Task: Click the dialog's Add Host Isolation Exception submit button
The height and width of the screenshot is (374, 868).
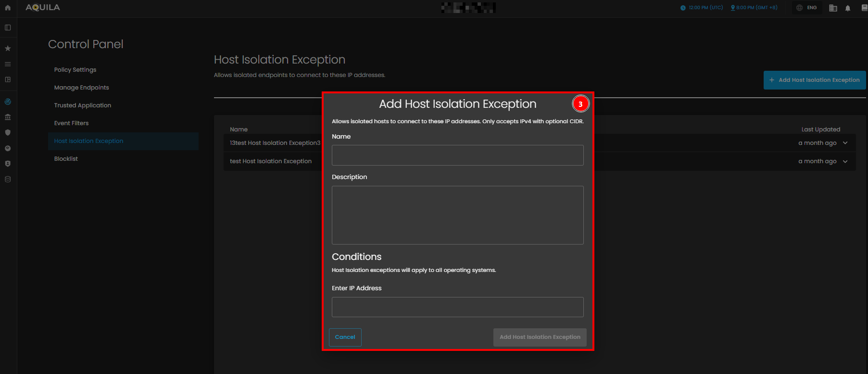Action: (x=540, y=337)
